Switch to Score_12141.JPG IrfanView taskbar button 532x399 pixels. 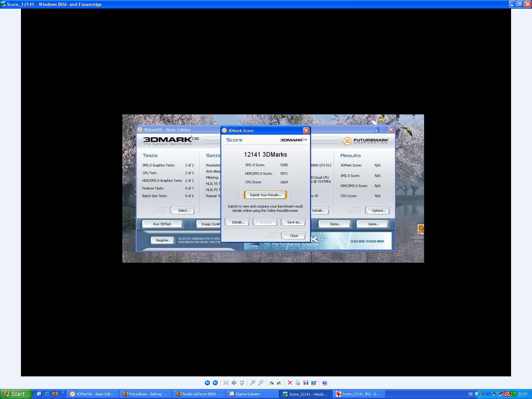pos(359,394)
